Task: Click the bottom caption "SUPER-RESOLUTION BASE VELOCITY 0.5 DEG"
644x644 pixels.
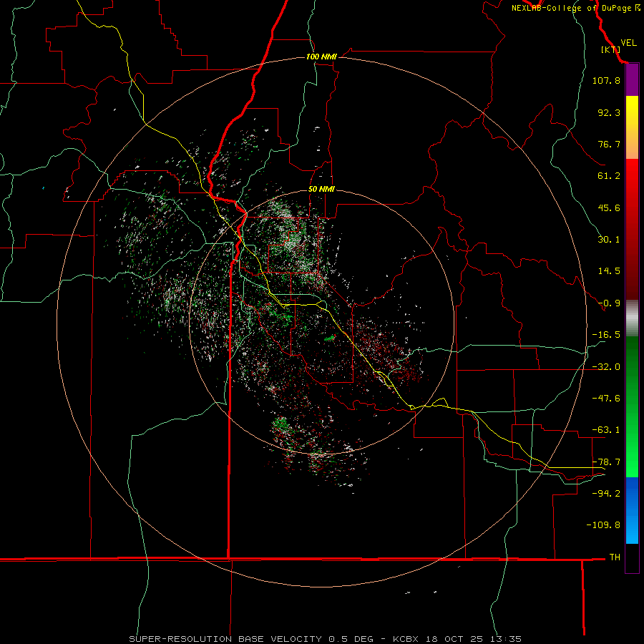Action: tap(251, 639)
